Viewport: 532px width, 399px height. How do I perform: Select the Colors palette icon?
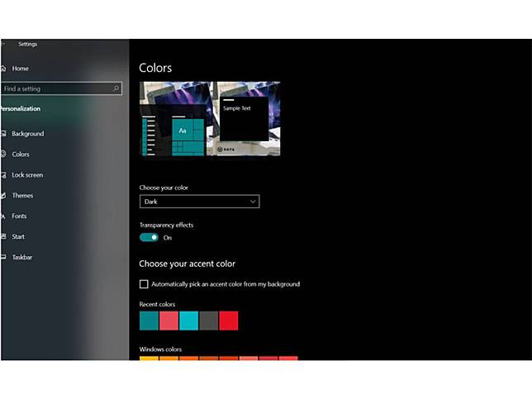pos(4,154)
